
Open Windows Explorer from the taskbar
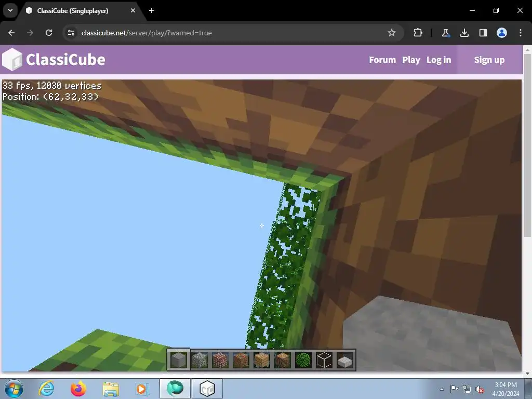111,389
